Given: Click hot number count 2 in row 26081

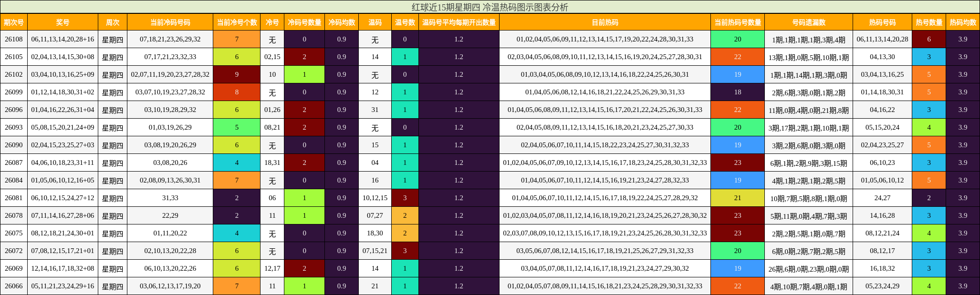Looking at the screenshot, I should click(x=929, y=198).
